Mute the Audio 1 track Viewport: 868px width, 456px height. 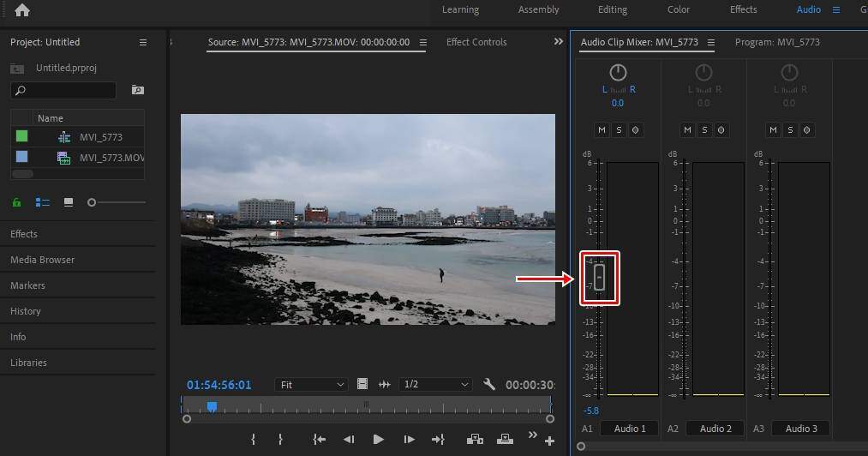tap(602, 130)
